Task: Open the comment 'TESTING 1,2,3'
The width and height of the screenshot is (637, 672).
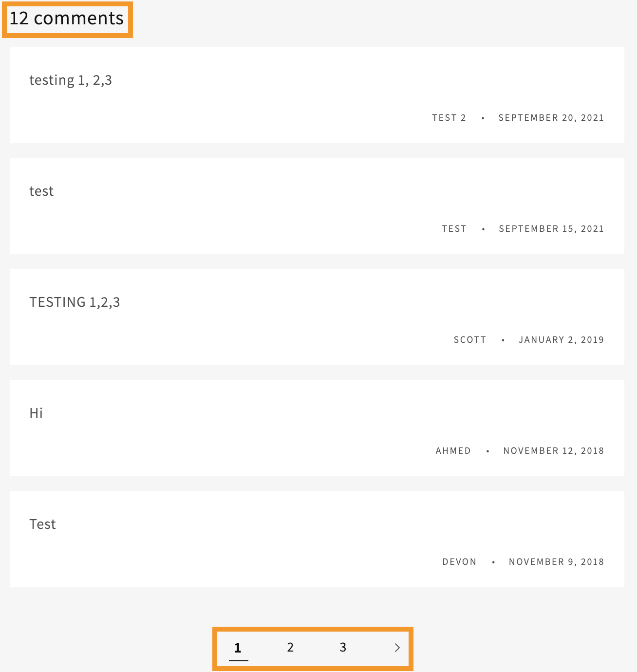Action: pyautogui.click(x=75, y=302)
